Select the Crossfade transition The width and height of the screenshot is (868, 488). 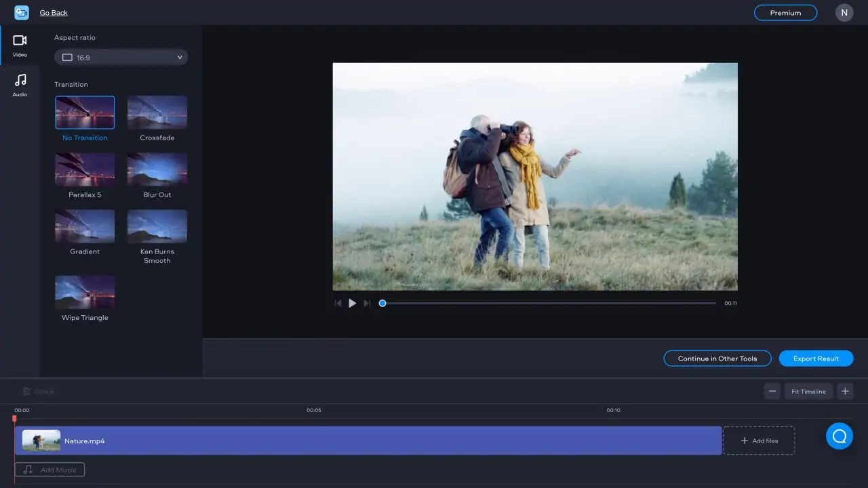[x=157, y=113]
